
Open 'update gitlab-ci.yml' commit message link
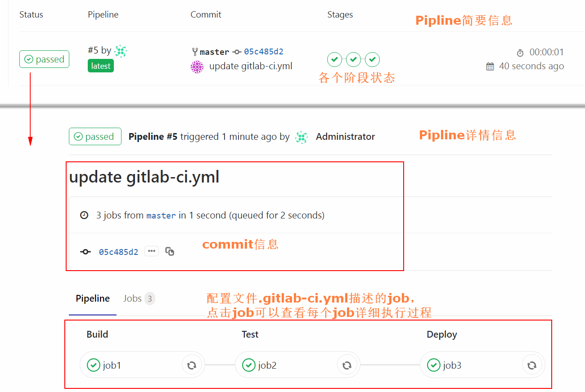(251, 66)
